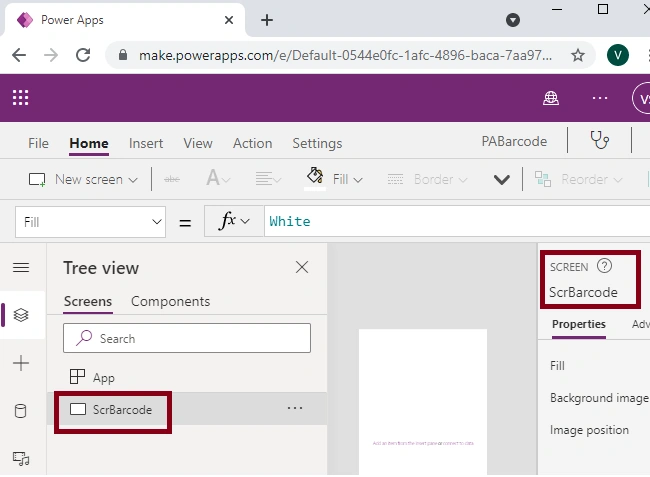Image resolution: width=650 pixels, height=477 pixels.
Task: Click ScrBarcode name in properties pane
Action: pyautogui.click(x=583, y=293)
